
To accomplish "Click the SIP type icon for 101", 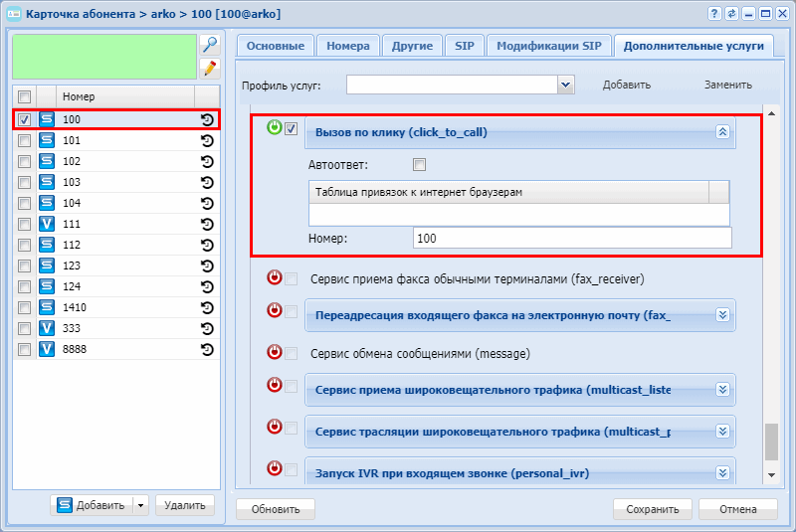I will click(47, 140).
